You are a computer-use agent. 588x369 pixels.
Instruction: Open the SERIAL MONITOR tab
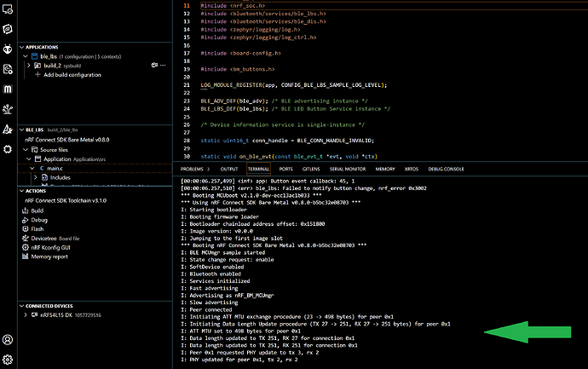click(x=348, y=169)
